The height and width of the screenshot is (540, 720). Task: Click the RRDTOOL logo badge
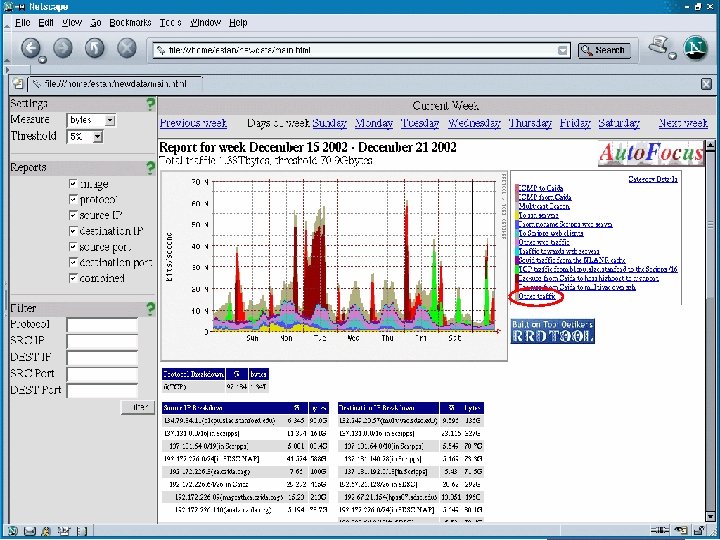[x=552, y=331]
